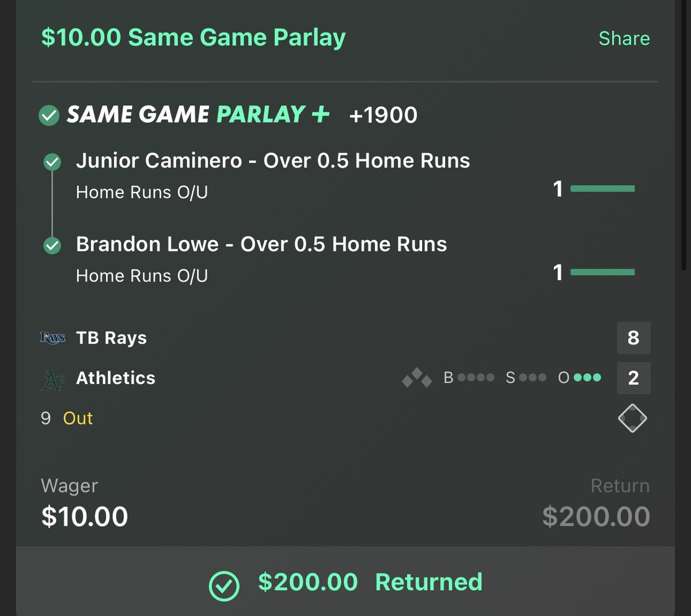Click the TB Rays team logo
The image size is (691, 616).
(52, 338)
